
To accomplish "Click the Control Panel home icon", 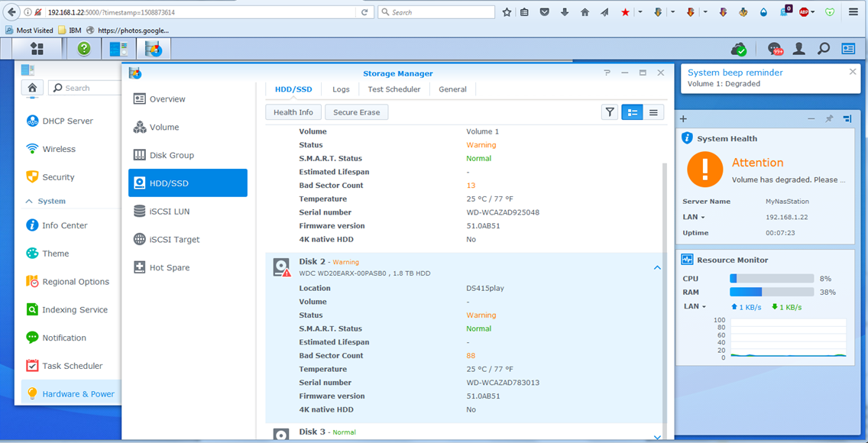I will [32, 88].
